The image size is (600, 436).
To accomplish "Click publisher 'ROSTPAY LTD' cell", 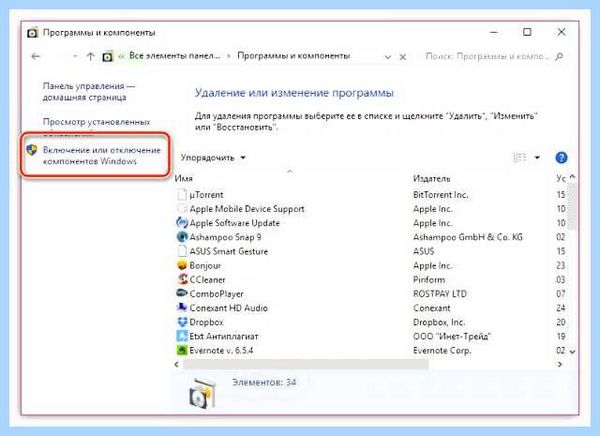I will point(440,294).
